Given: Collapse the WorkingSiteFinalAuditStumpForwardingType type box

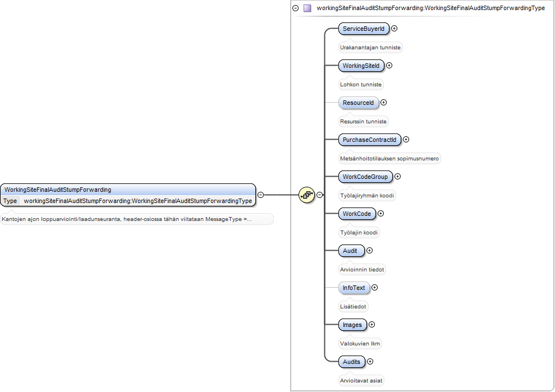Looking at the screenshot, I should [296, 8].
